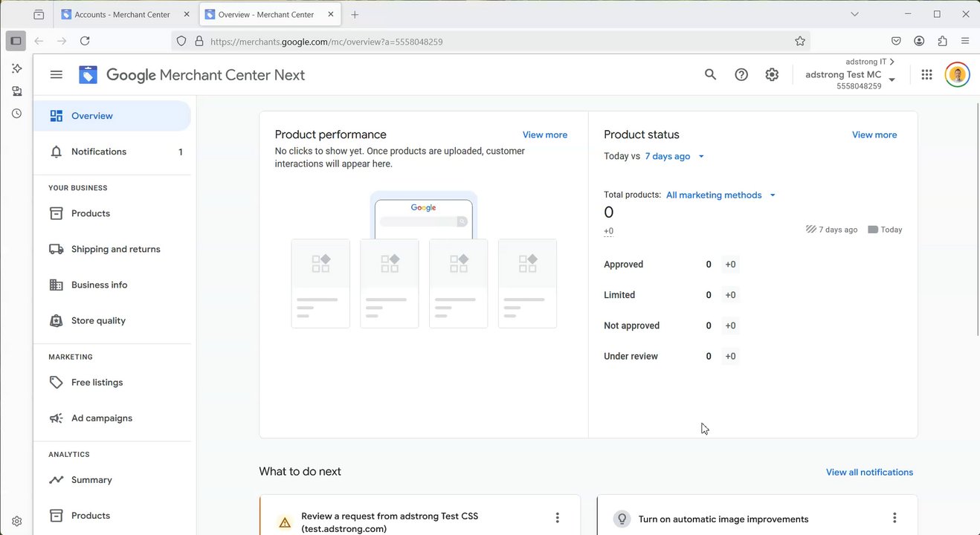This screenshot has height=535, width=980.
Task: Open the help question mark icon
Action: click(x=741, y=74)
